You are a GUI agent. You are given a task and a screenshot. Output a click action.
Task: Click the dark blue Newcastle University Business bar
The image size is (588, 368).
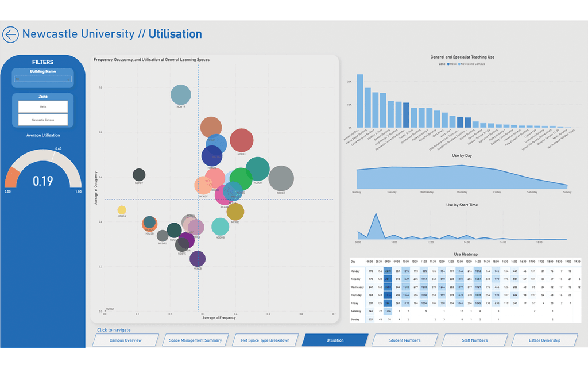[406, 115]
